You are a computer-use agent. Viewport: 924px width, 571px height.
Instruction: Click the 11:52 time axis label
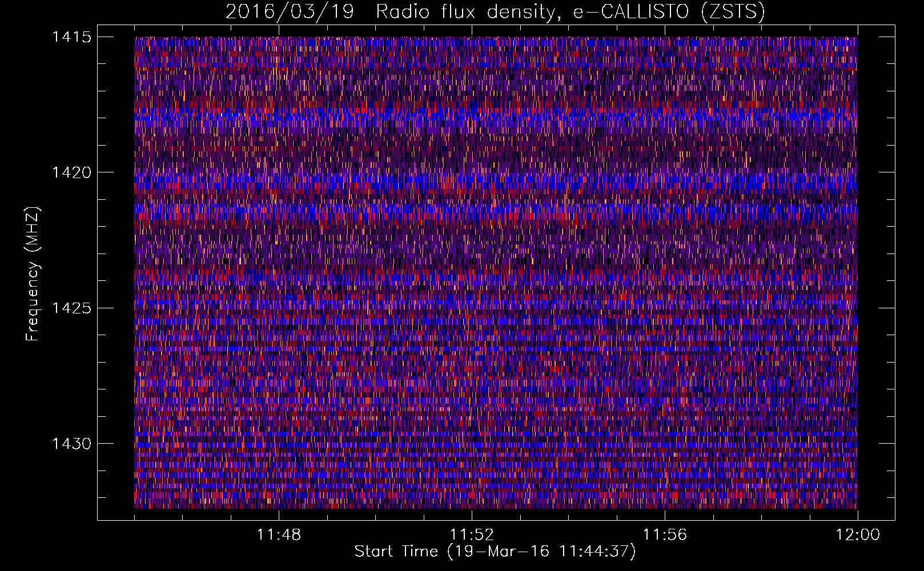point(472,535)
